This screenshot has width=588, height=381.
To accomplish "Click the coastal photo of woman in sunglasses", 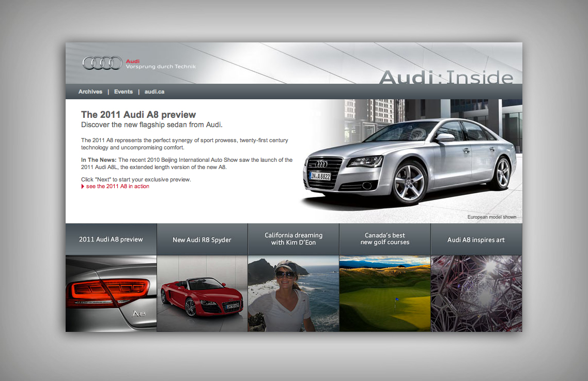I will coord(293,294).
